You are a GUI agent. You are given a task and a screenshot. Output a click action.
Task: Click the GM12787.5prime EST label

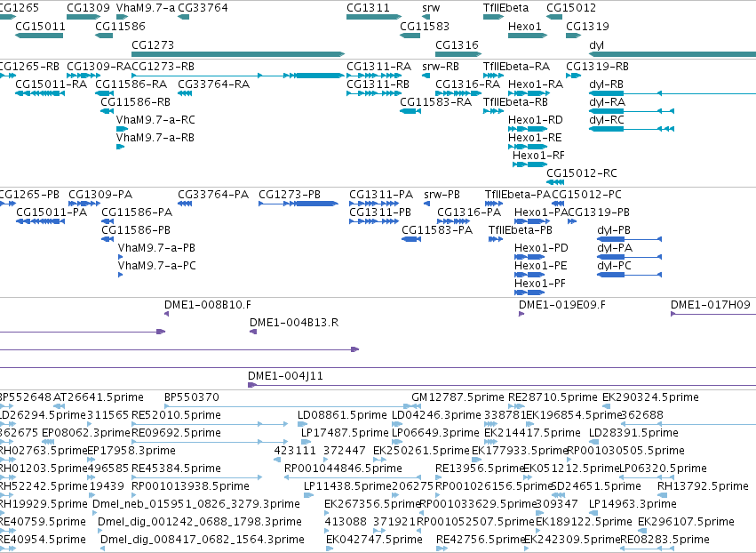[x=458, y=397]
